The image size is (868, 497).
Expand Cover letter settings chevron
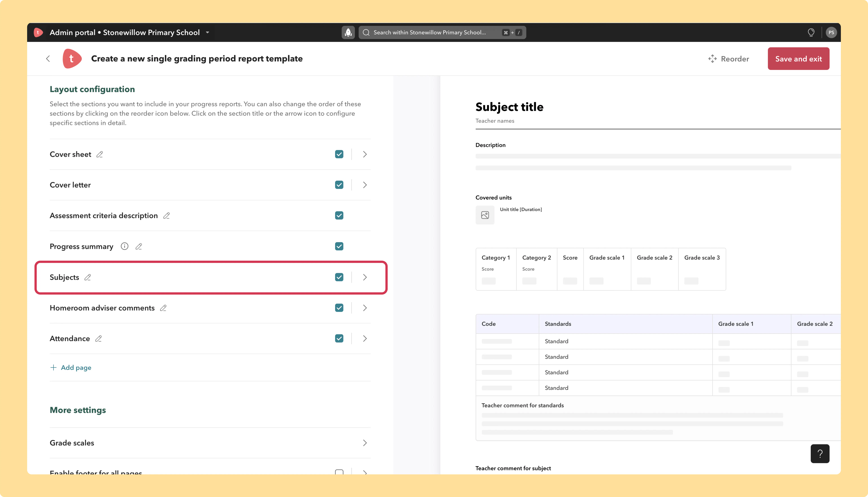click(x=365, y=185)
